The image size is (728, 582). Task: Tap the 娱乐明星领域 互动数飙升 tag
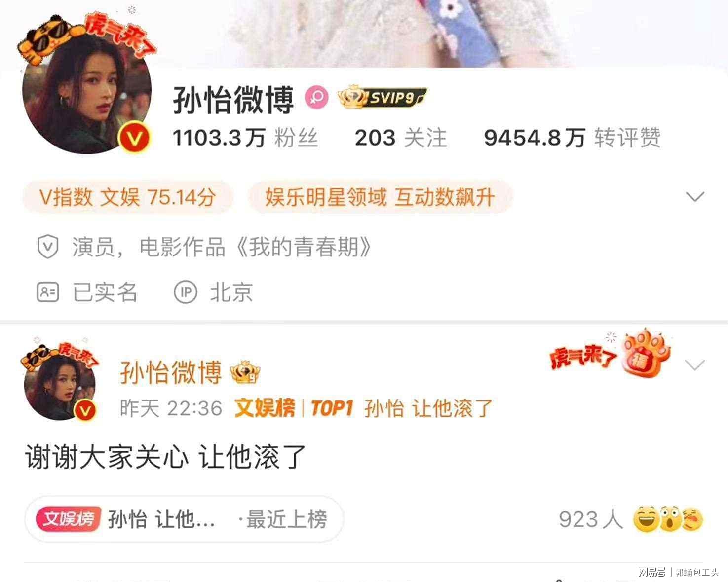(x=380, y=197)
